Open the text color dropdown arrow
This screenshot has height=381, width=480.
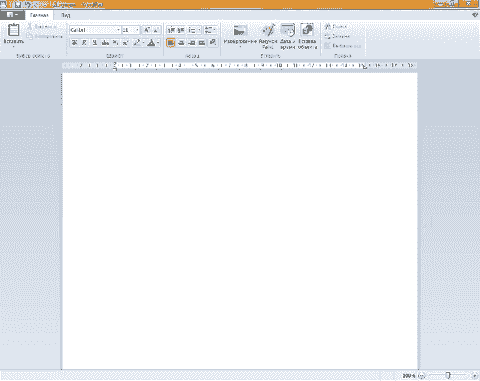(x=158, y=43)
